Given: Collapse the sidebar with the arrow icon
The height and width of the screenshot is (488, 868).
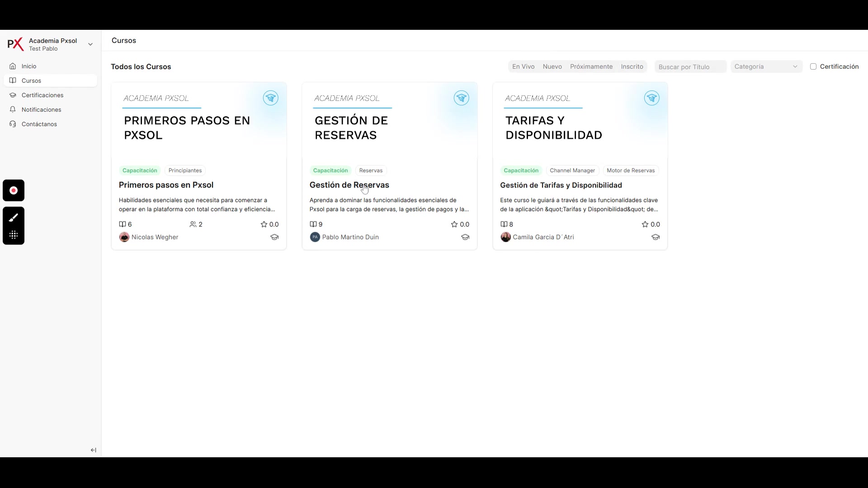Looking at the screenshot, I should pos(94,450).
